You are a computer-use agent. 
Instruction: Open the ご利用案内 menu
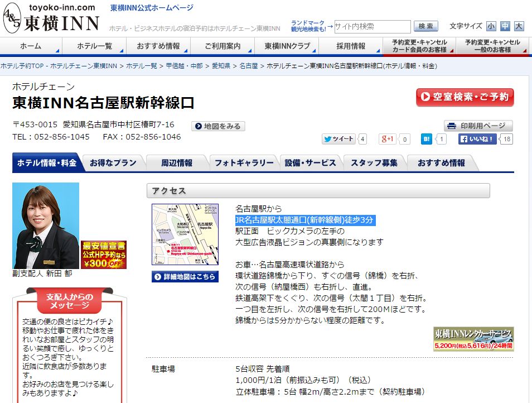[223, 46]
